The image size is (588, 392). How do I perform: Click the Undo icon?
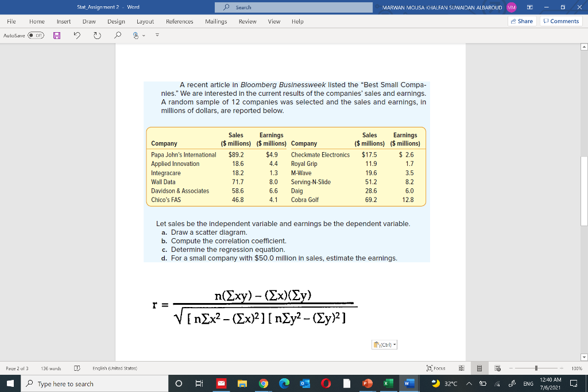pos(78,36)
